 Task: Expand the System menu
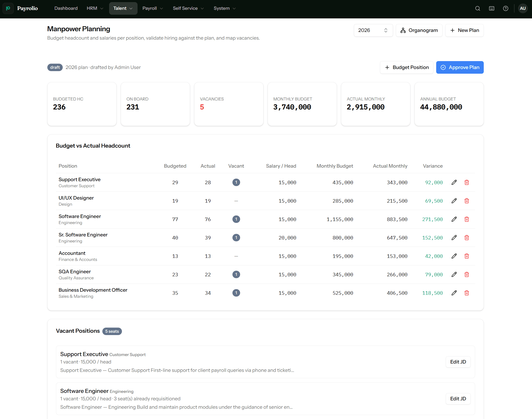coord(225,8)
